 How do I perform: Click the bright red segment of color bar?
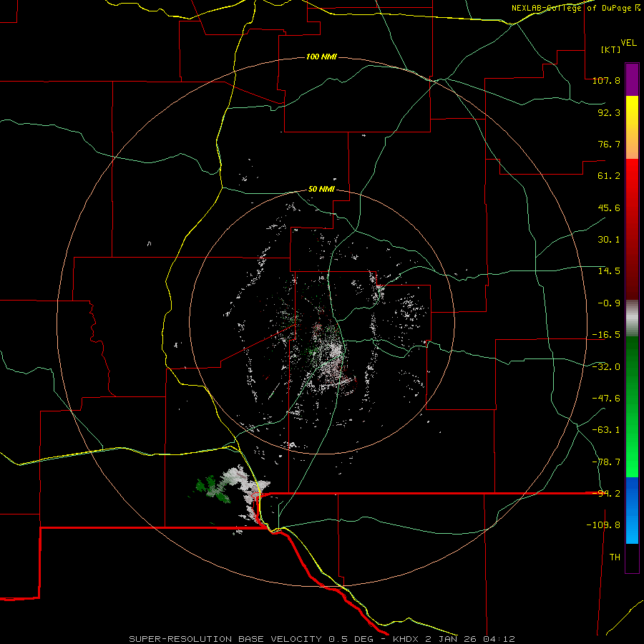pos(632,189)
